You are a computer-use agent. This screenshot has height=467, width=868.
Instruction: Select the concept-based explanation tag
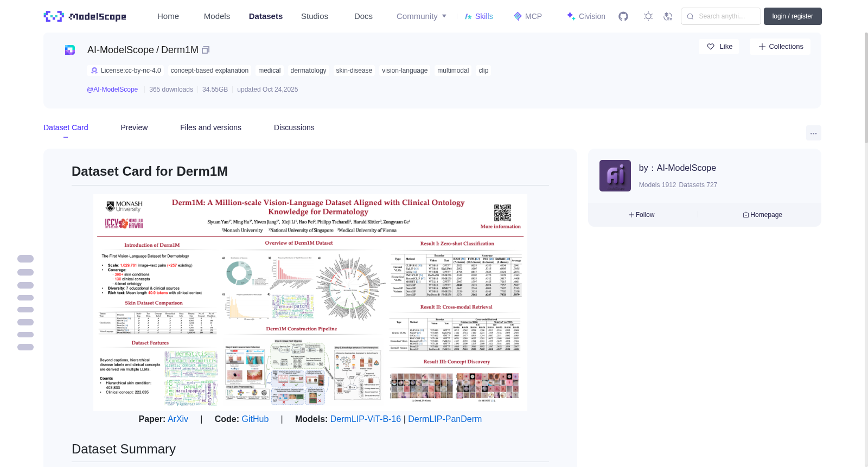point(209,71)
